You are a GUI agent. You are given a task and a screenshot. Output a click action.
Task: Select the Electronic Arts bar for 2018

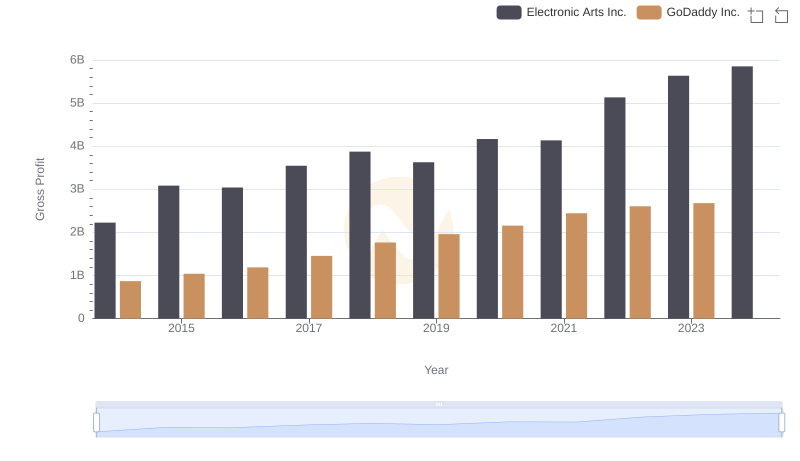pos(360,235)
